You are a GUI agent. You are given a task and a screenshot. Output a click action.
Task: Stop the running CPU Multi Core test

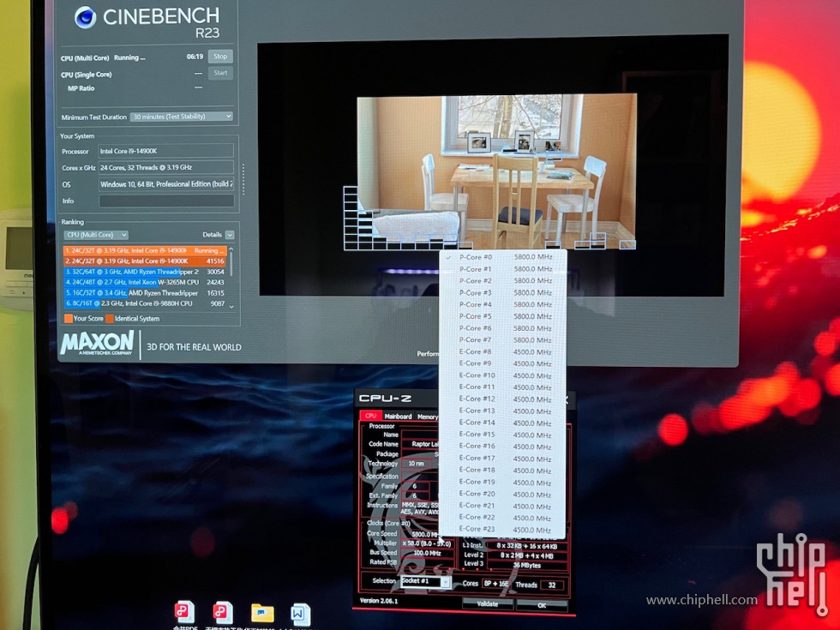[220, 57]
